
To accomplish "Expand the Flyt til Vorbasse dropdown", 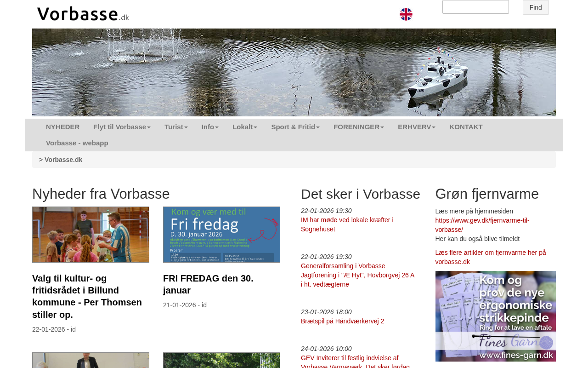I will coord(122,127).
